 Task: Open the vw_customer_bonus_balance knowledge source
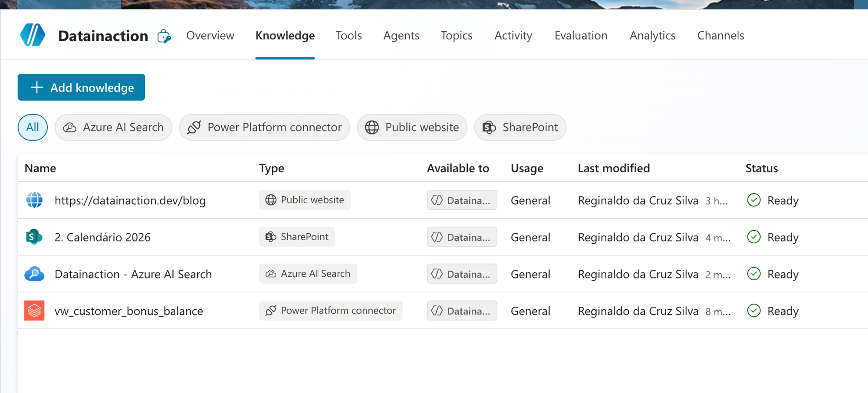[x=129, y=311]
